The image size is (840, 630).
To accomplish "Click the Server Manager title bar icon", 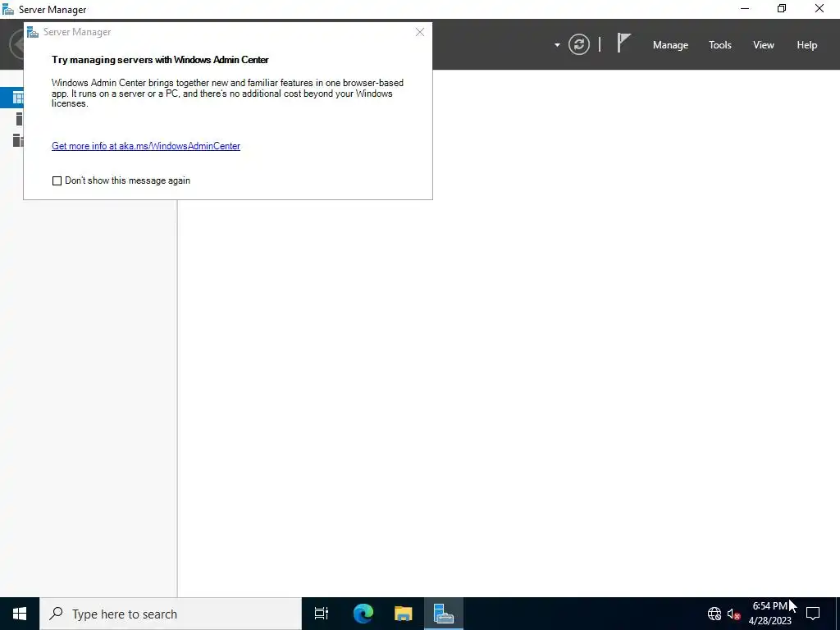I will point(8,9).
